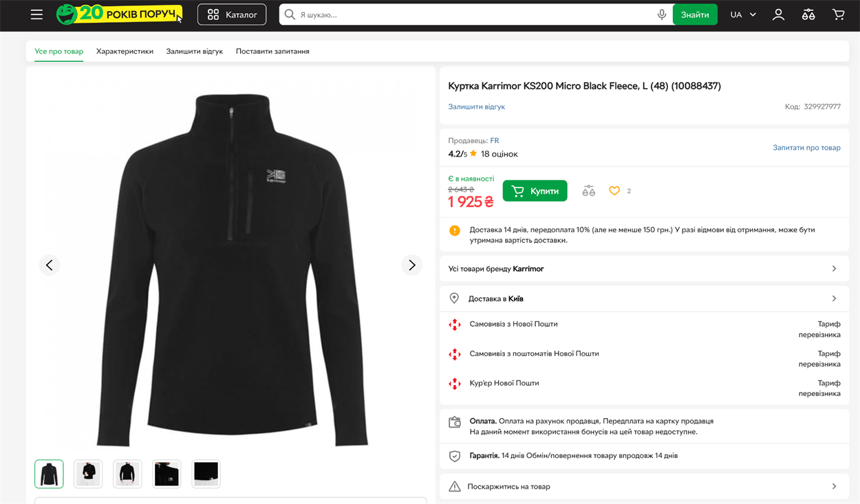
Task: Click the orange delivery warning icon
Action: tap(455, 230)
